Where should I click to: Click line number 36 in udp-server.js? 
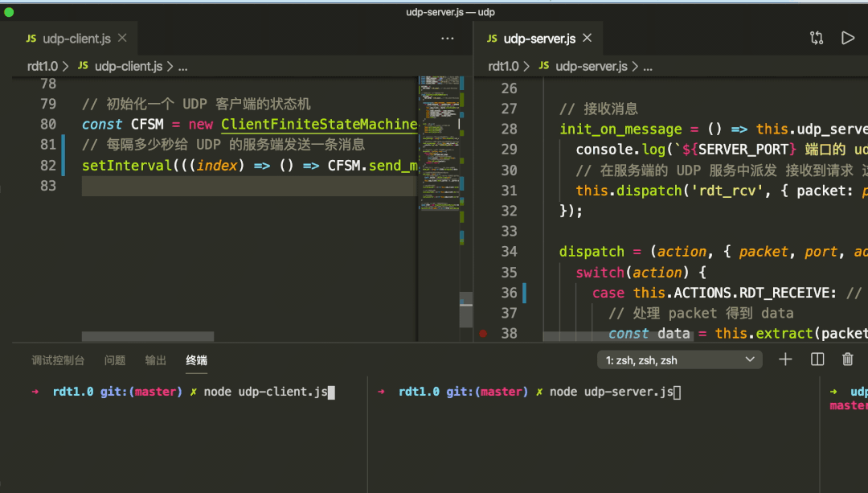(510, 293)
